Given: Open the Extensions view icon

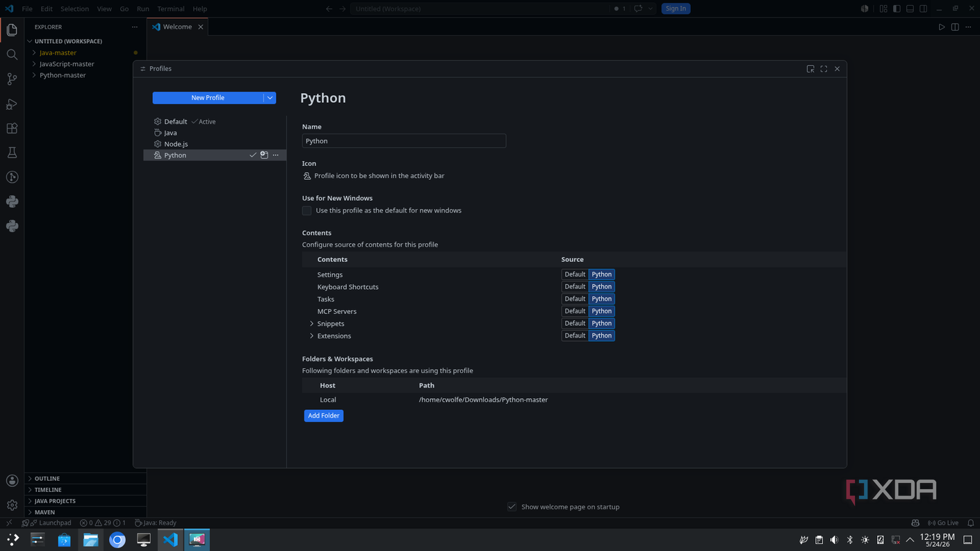Looking at the screenshot, I should tap(12, 129).
